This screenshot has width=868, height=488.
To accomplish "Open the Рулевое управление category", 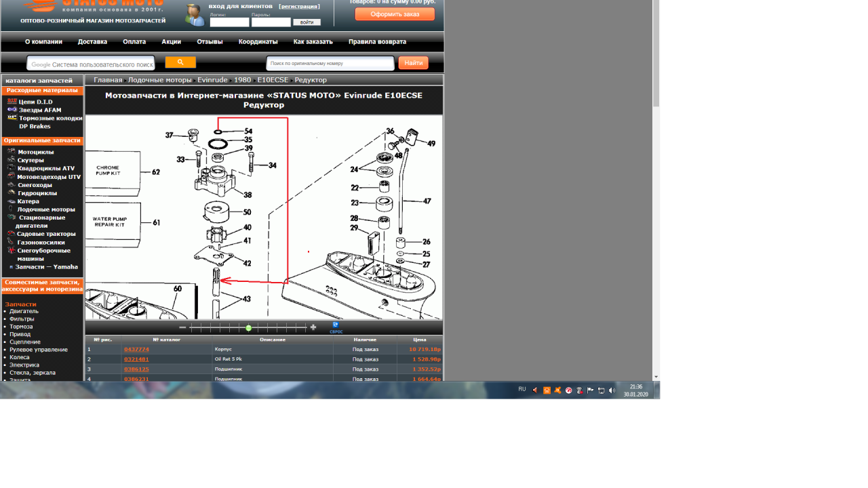I will (x=39, y=350).
